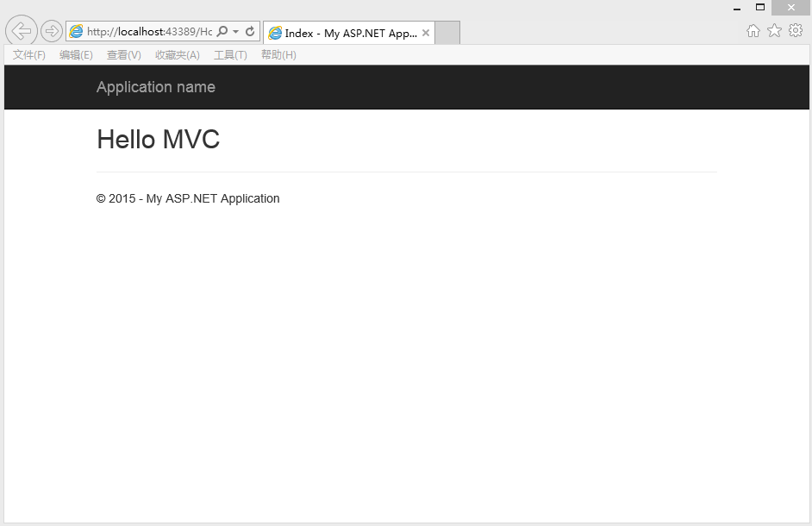This screenshot has width=812, height=526.
Task: Open the Home page icon
Action: [x=753, y=30]
